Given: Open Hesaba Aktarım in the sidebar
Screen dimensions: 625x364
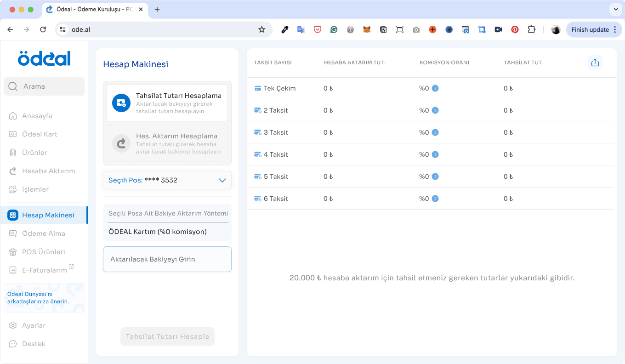Looking at the screenshot, I should (44, 171).
